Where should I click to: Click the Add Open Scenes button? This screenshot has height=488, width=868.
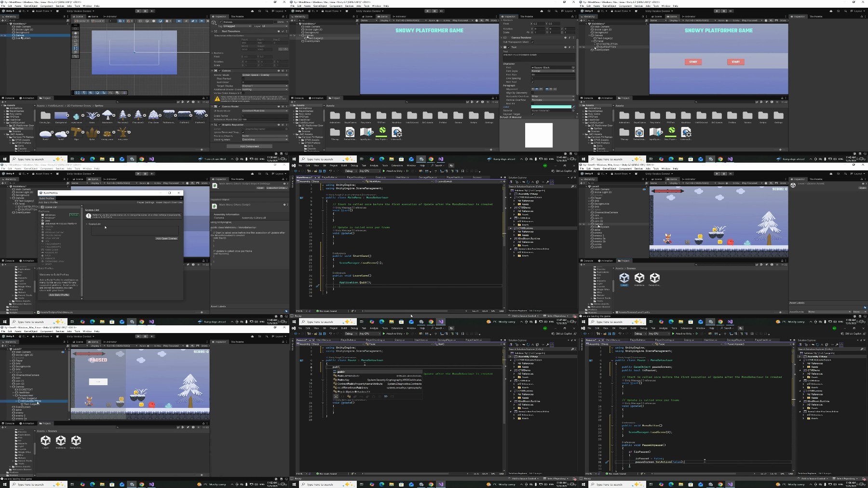[166, 238]
